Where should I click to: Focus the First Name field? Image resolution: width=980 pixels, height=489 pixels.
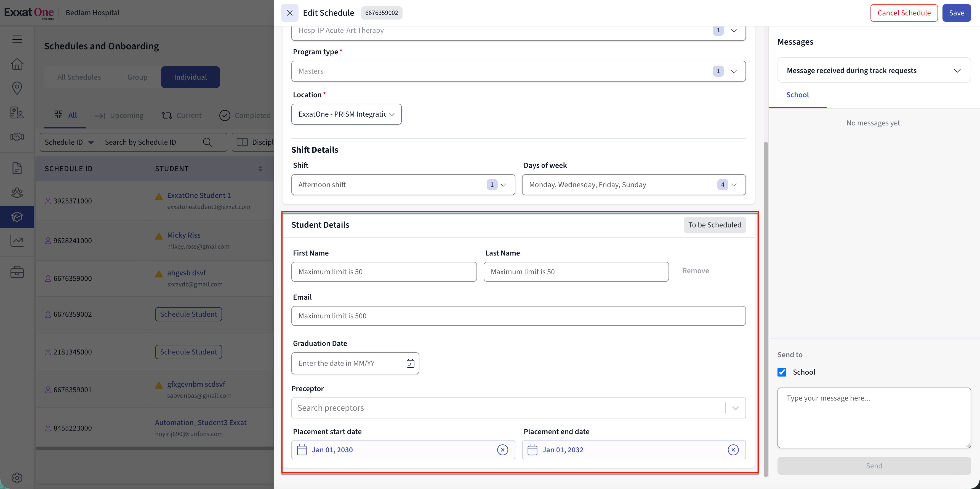click(384, 272)
